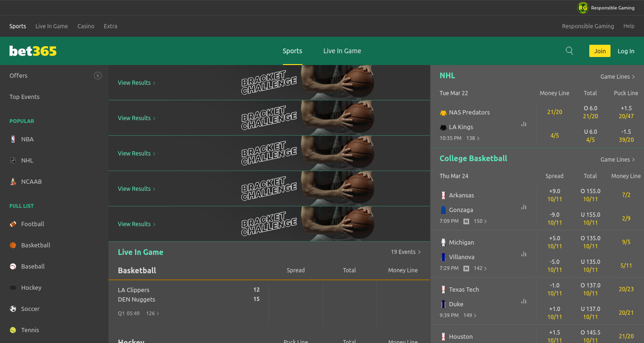Select Arkansas money line 7/2

[626, 195]
